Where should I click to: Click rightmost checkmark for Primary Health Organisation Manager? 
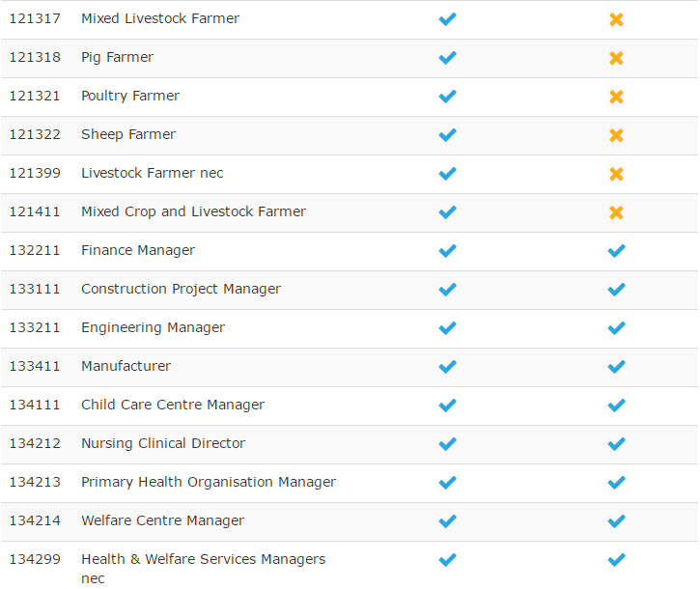coord(616,483)
